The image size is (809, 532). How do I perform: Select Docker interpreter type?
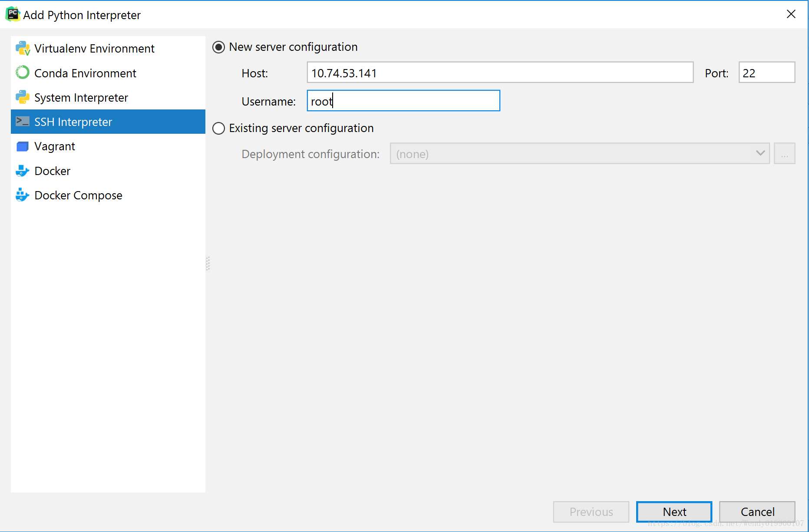pyautogui.click(x=108, y=171)
